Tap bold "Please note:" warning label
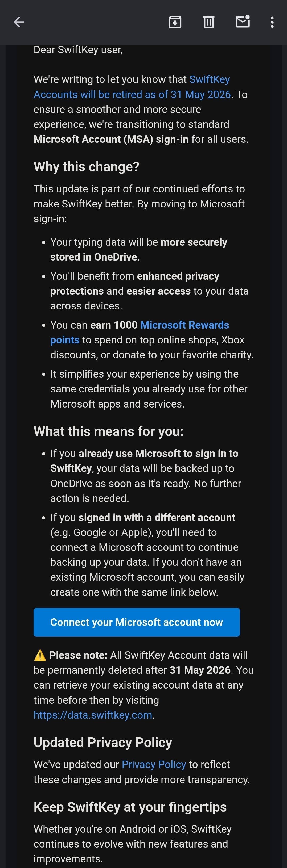 coord(78,655)
